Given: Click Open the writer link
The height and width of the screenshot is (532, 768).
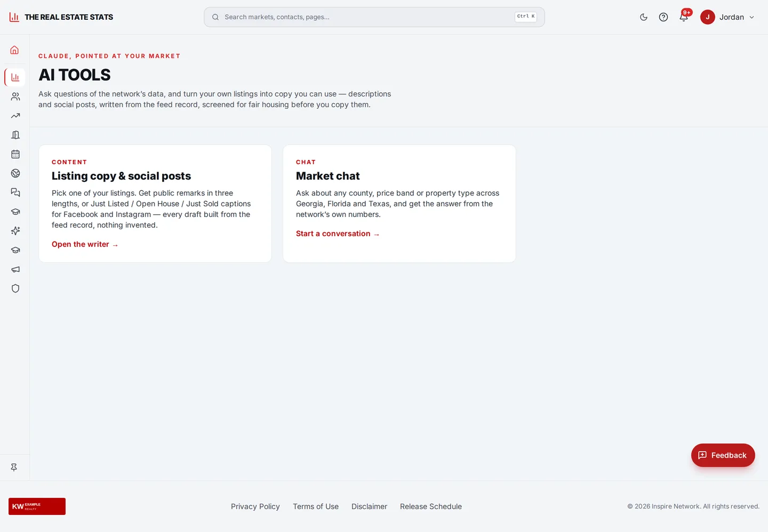Looking at the screenshot, I should [x=85, y=244].
